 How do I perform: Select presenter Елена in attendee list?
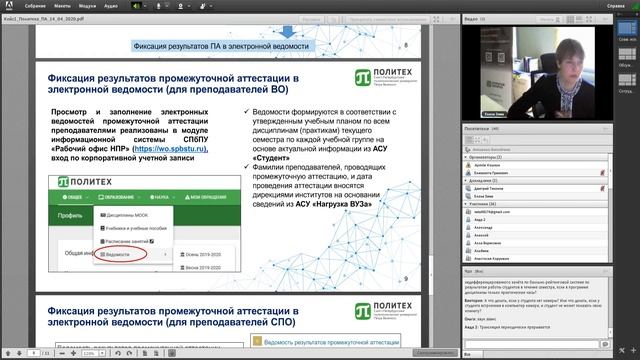pyautogui.click(x=536, y=196)
